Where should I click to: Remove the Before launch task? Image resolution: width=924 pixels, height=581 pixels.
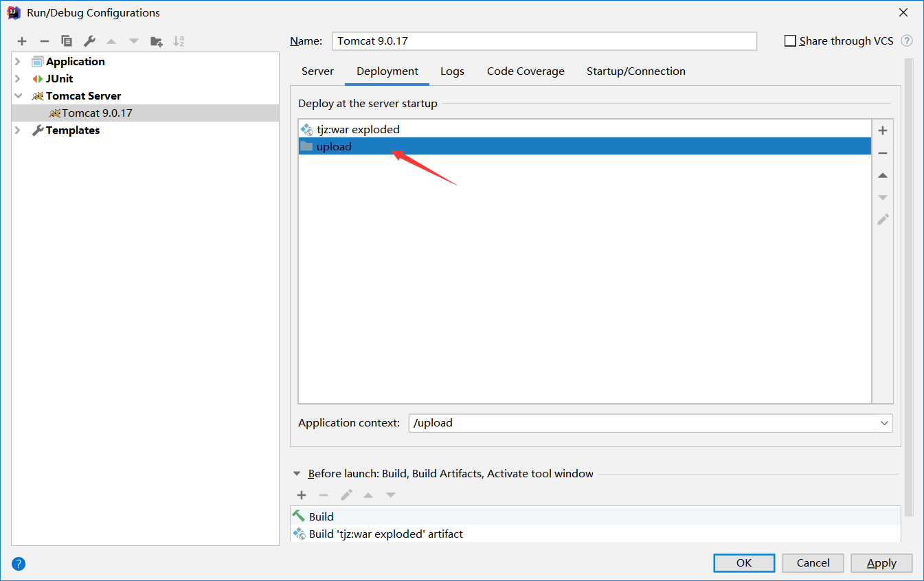click(324, 495)
